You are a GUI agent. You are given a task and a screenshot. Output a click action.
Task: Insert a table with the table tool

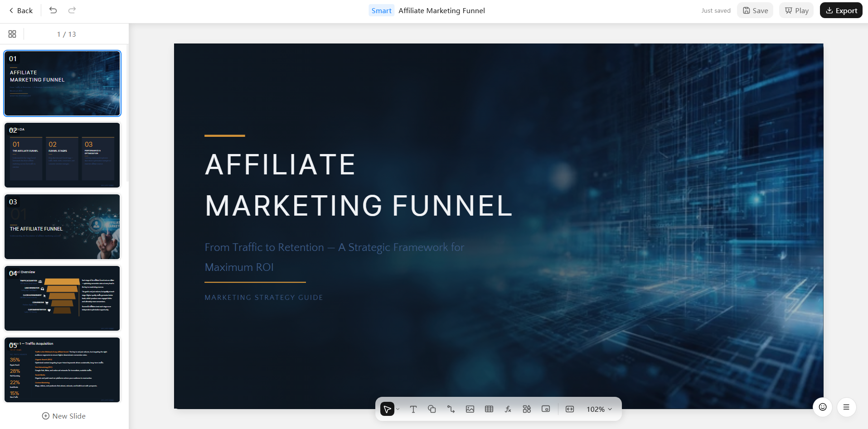pos(489,409)
